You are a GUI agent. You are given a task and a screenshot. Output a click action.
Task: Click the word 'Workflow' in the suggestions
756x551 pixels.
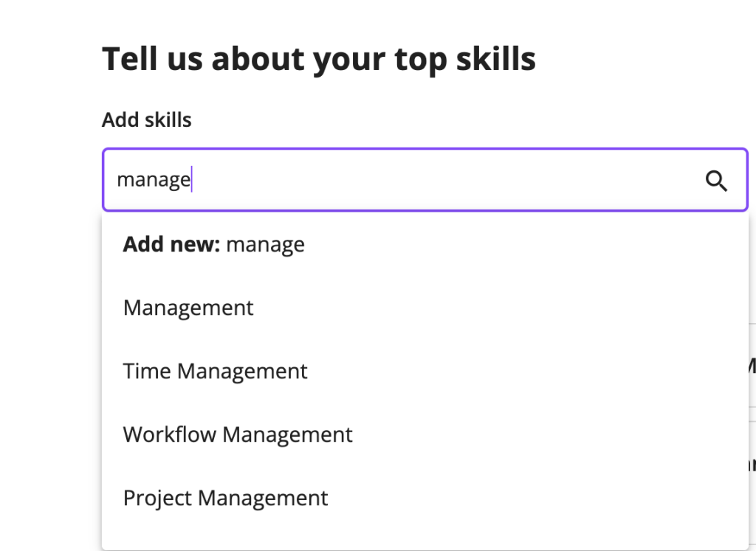(x=170, y=434)
